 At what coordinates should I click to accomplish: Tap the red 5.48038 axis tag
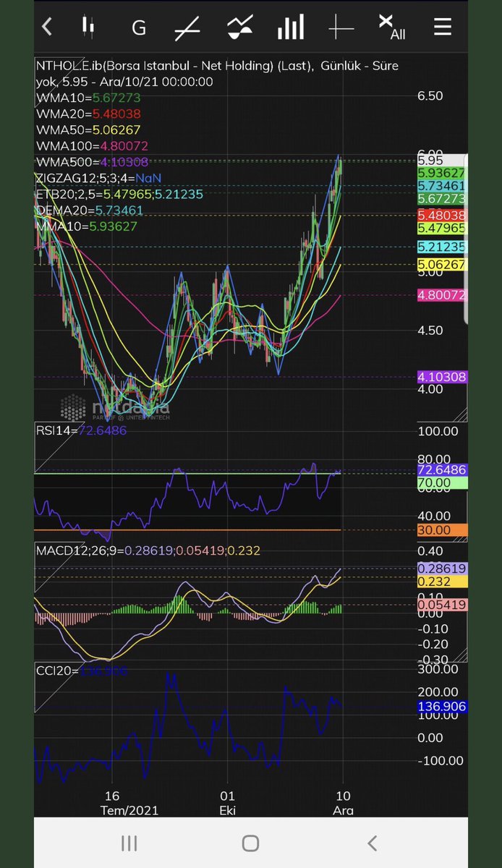pos(442,215)
